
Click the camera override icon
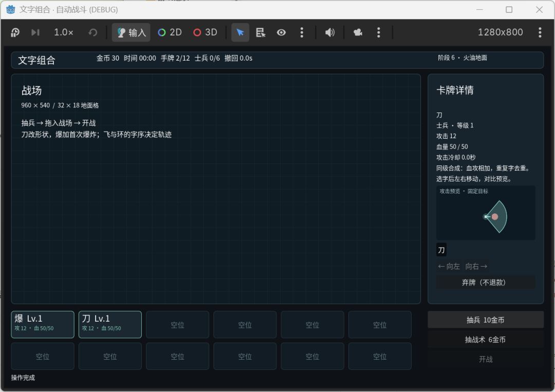[358, 32]
